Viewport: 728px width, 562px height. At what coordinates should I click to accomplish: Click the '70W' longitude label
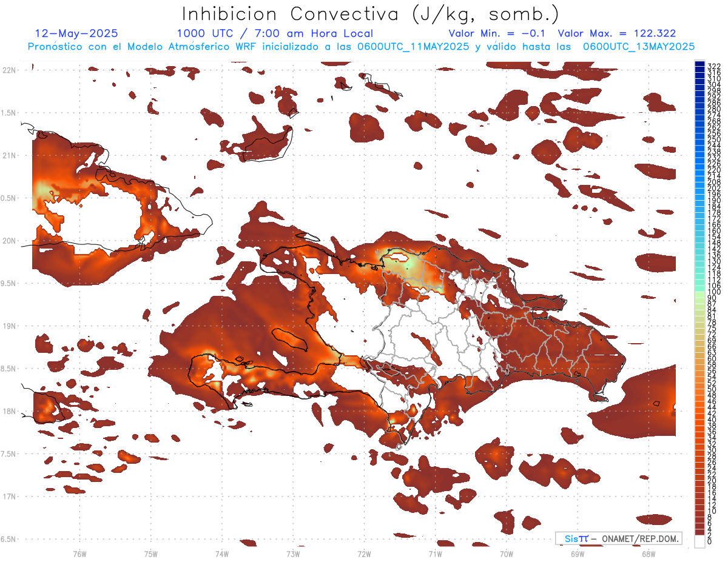tap(507, 554)
